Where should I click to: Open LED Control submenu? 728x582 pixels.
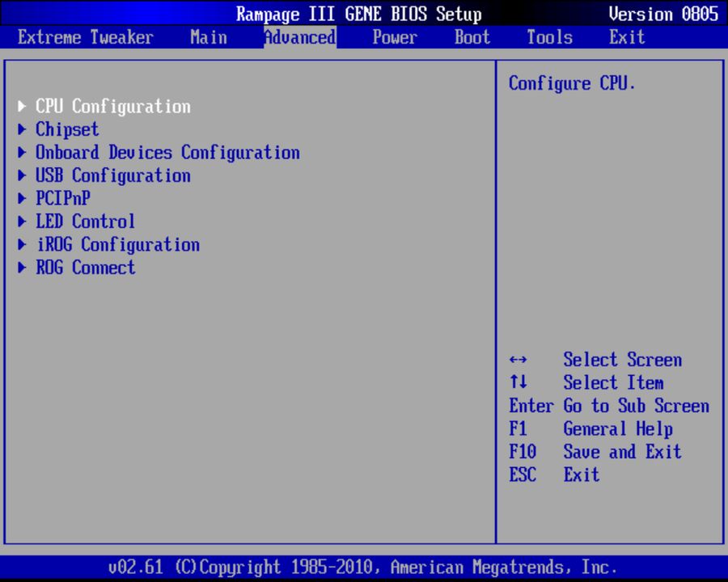[x=86, y=221]
